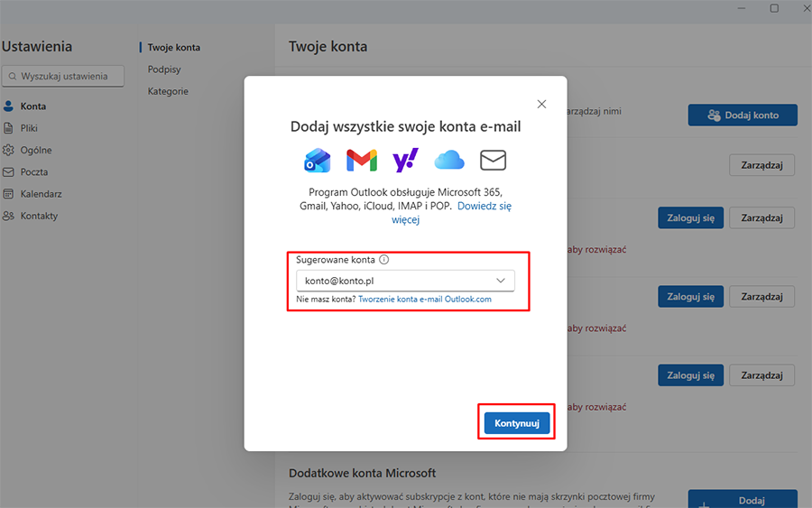Select Pliki in the settings sidebar

point(29,128)
